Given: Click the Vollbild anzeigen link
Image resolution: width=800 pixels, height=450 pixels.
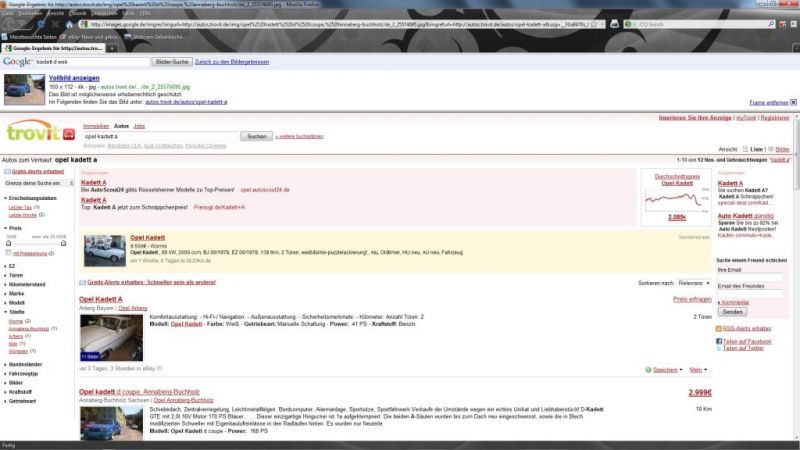Looking at the screenshot, I should pyautogui.click(x=74, y=78).
